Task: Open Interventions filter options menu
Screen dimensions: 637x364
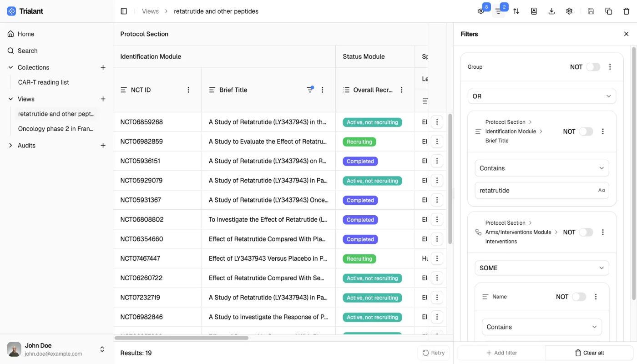Action: coord(603,232)
